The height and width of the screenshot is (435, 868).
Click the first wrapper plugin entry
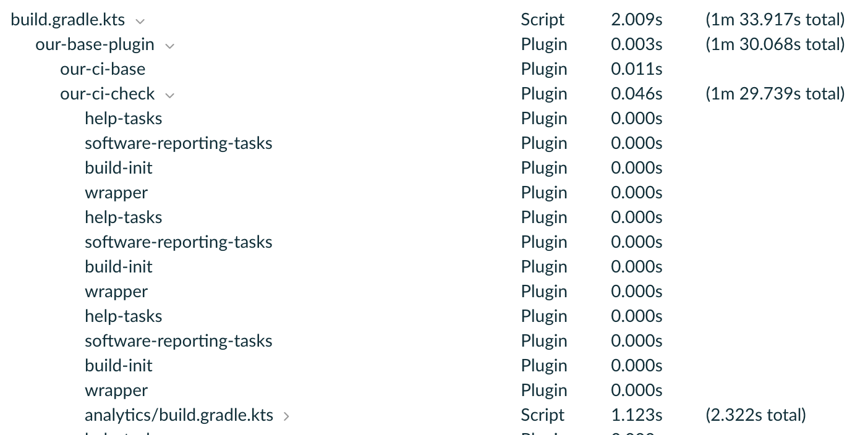pos(116,193)
